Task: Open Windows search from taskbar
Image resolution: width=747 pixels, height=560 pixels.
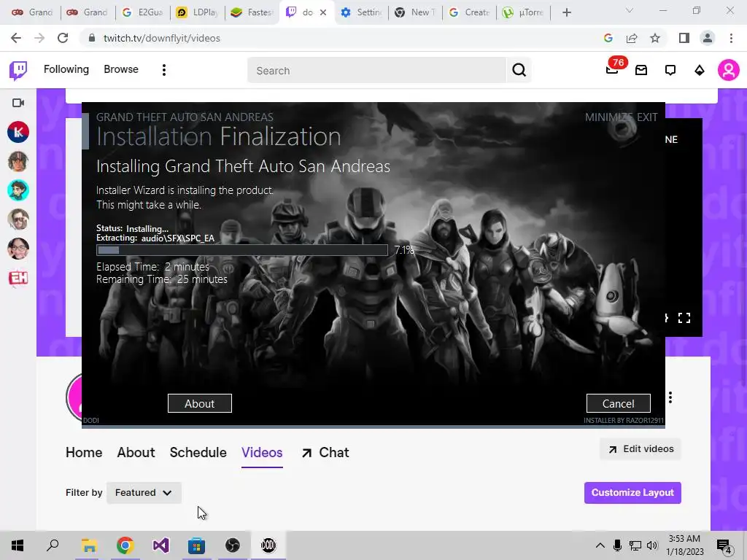Action: tap(53, 545)
